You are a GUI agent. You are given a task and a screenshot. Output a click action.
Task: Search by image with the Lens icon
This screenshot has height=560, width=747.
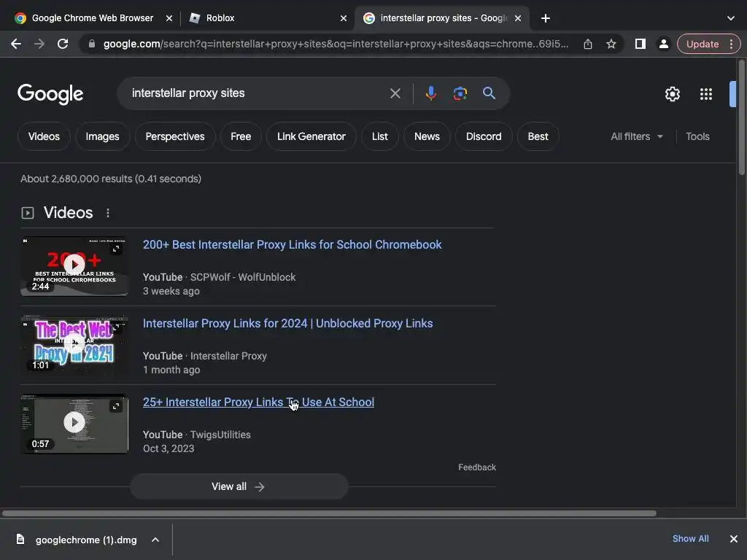460,93
